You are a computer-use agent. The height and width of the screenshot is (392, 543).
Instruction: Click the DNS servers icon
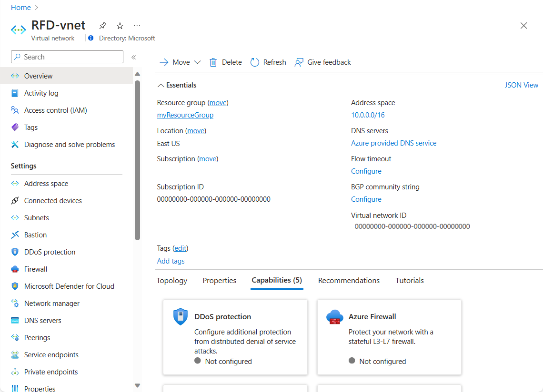pyautogui.click(x=15, y=320)
